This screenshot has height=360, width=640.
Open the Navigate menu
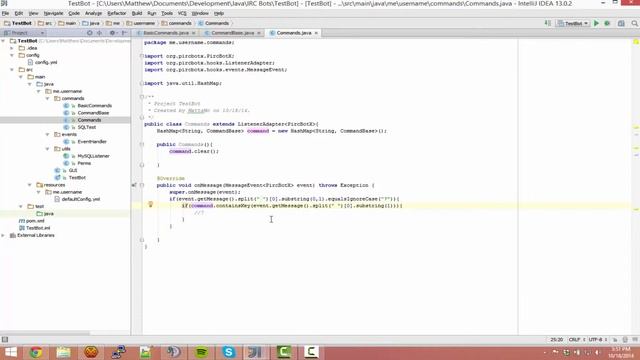click(x=53, y=13)
